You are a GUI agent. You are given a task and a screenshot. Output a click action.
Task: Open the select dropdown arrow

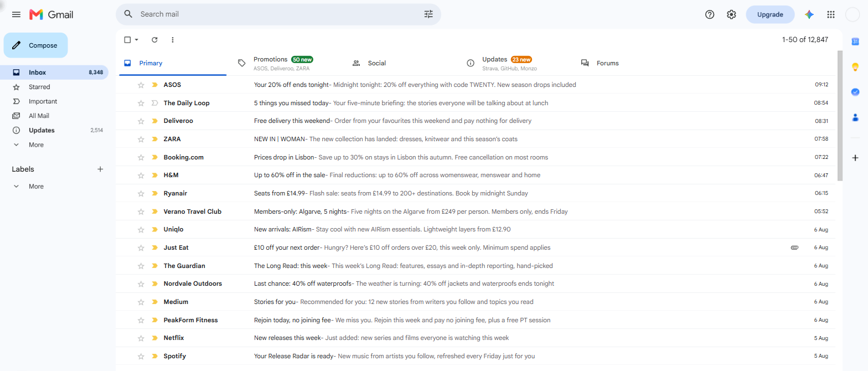tap(137, 39)
